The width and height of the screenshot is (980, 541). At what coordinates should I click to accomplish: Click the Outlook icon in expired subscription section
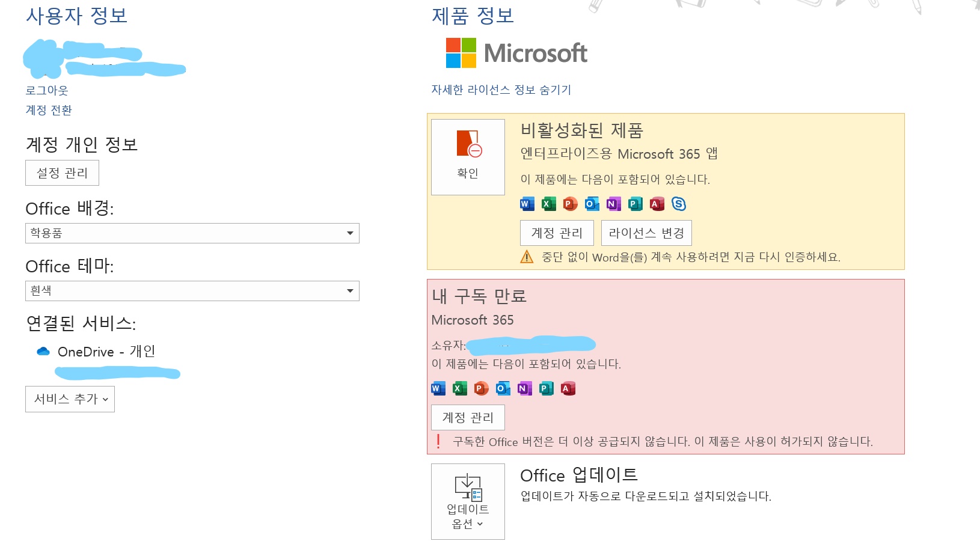pyautogui.click(x=503, y=388)
